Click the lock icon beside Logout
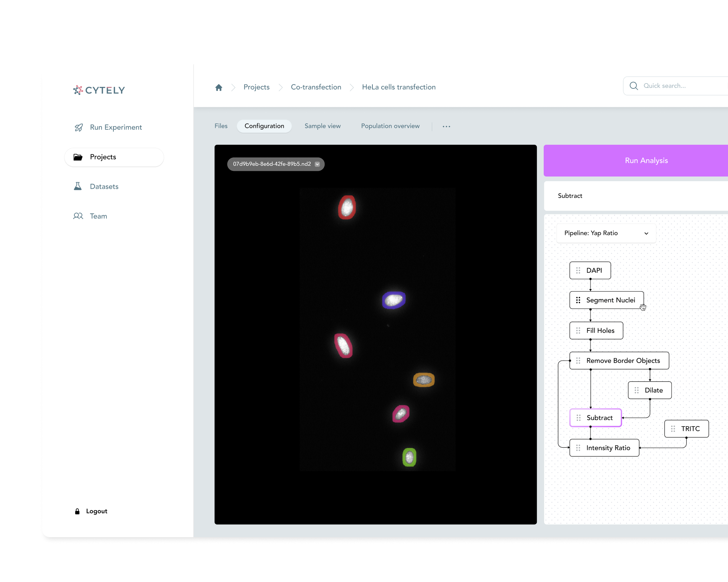 pos(77,511)
